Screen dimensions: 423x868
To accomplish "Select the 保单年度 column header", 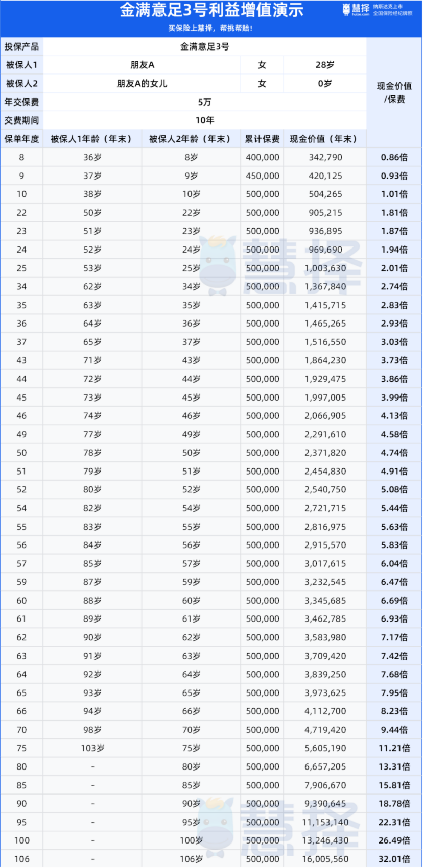I will pos(21,139).
